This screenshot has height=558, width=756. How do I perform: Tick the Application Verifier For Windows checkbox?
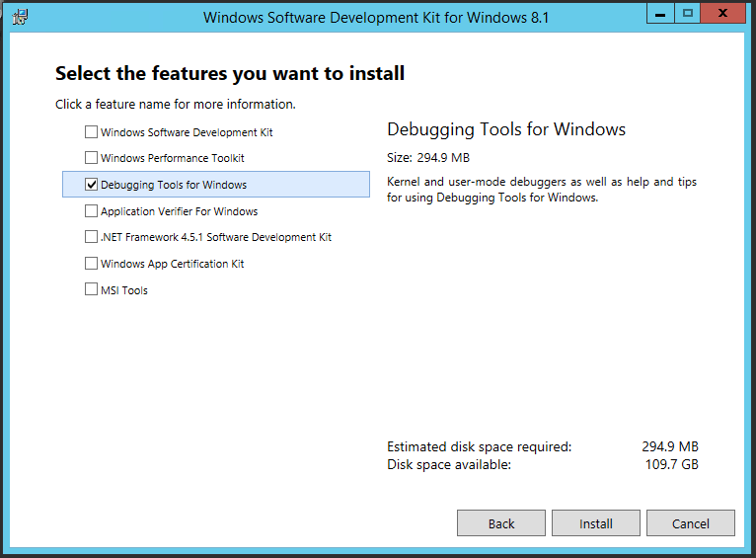click(x=91, y=210)
